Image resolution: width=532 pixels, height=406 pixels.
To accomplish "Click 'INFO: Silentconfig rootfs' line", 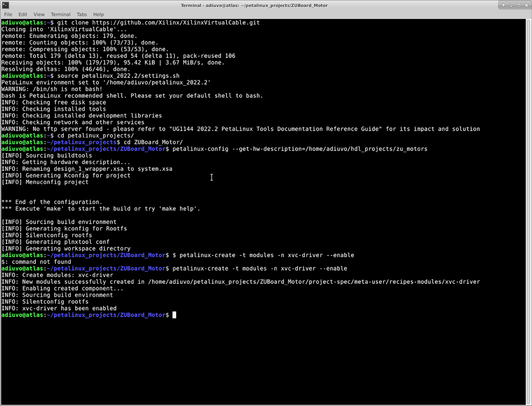I will 45,302.
